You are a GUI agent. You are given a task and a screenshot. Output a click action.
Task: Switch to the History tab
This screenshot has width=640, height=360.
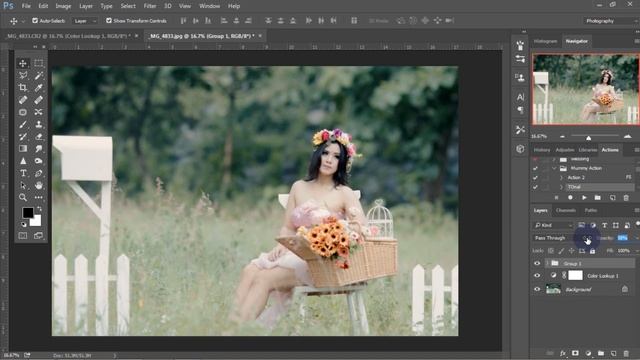point(542,150)
